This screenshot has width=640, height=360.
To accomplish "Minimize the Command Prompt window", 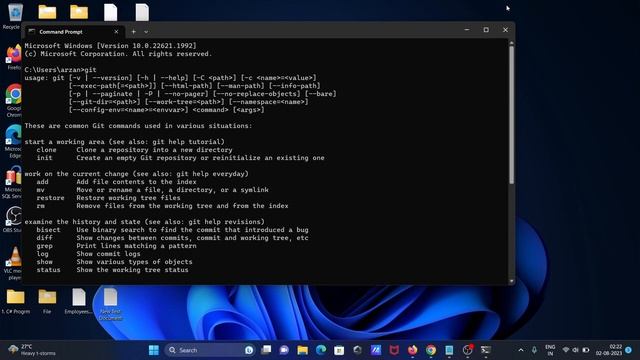I will 467,30.
